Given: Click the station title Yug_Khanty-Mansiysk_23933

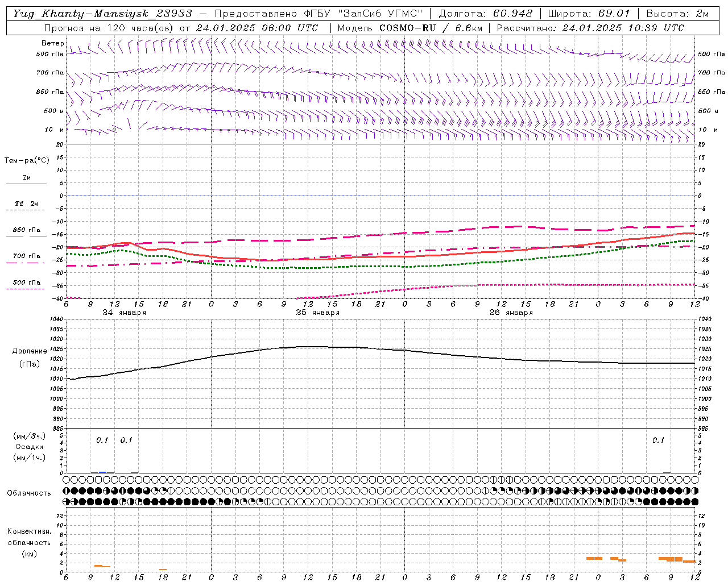Looking at the screenshot, I should click(x=102, y=14).
